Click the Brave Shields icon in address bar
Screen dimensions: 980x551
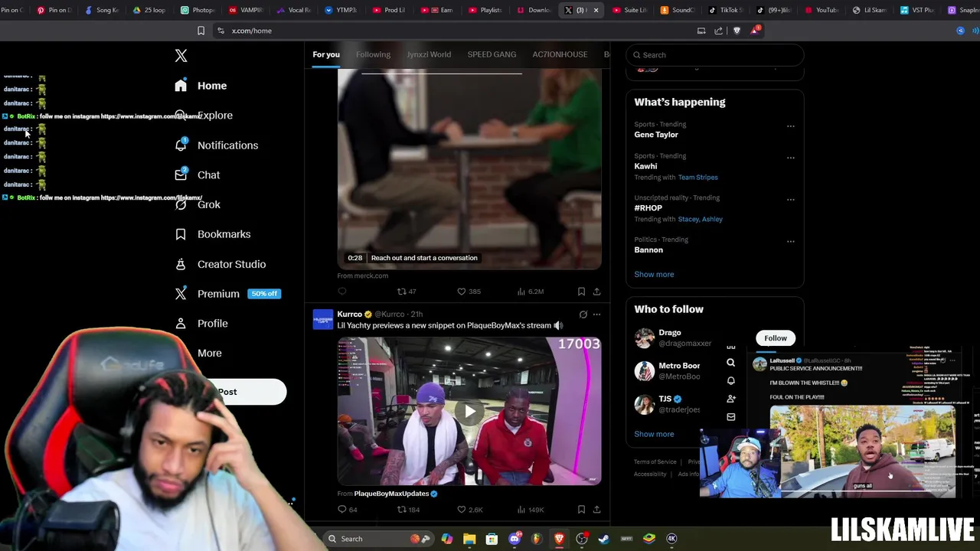click(x=737, y=31)
